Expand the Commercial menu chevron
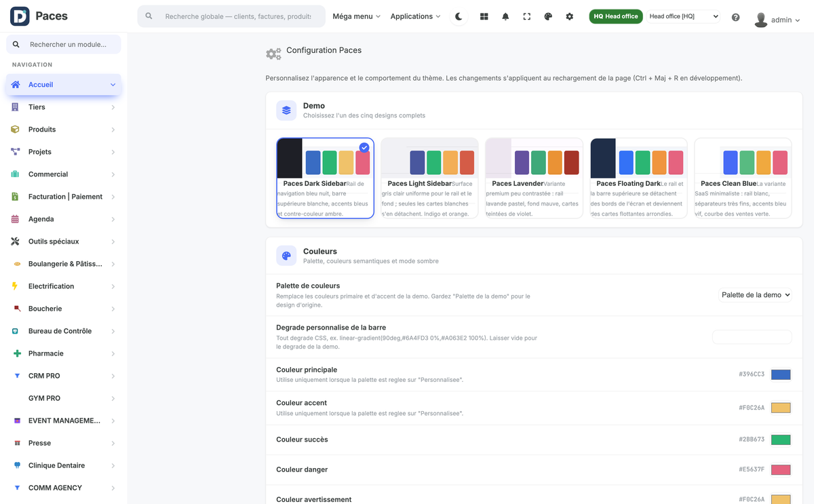 [x=113, y=174]
